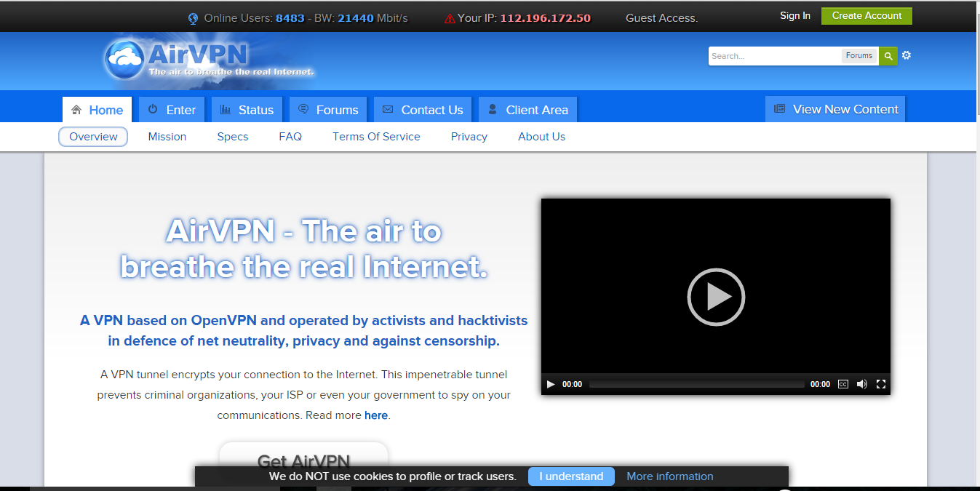Click the AirVPN cloud logo

210,59
